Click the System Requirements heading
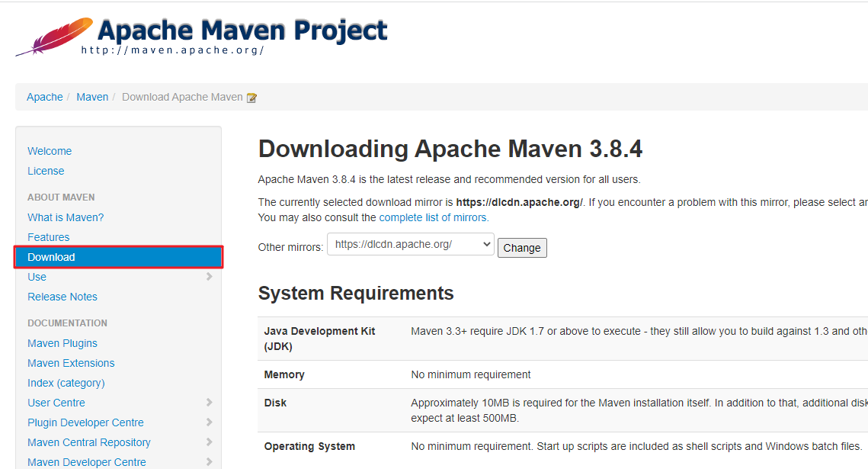The width and height of the screenshot is (868, 469). click(356, 294)
